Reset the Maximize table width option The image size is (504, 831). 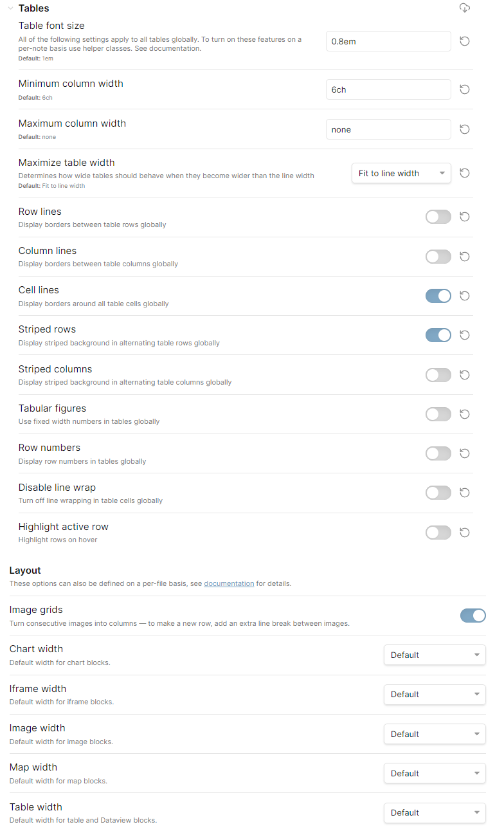[465, 173]
